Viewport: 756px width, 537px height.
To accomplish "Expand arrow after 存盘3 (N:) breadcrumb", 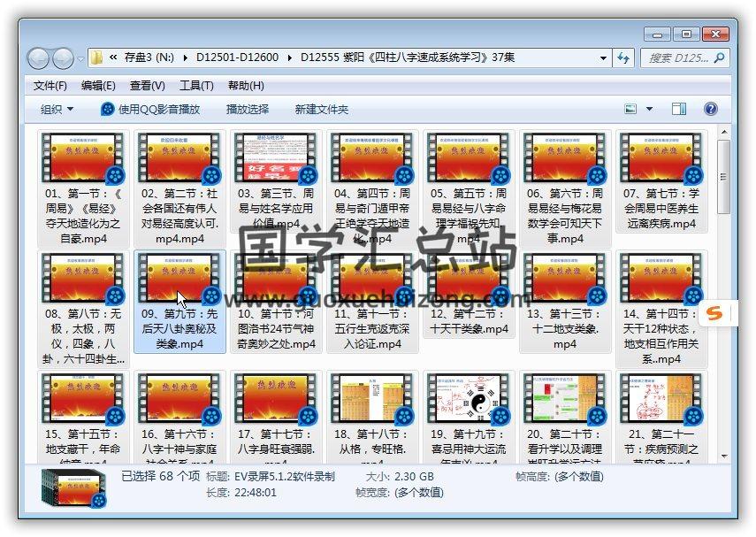I will 186,58.
